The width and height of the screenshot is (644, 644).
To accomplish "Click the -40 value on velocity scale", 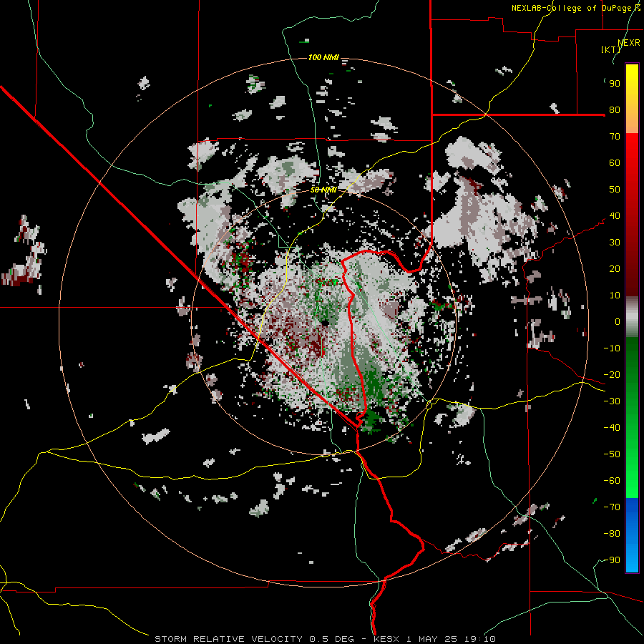I will click(x=612, y=428).
